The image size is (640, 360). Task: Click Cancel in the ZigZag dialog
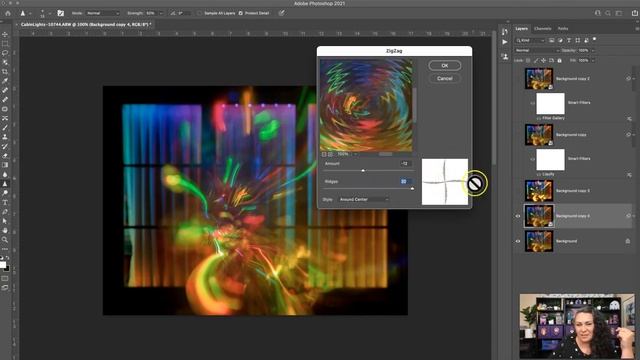pyautogui.click(x=444, y=78)
